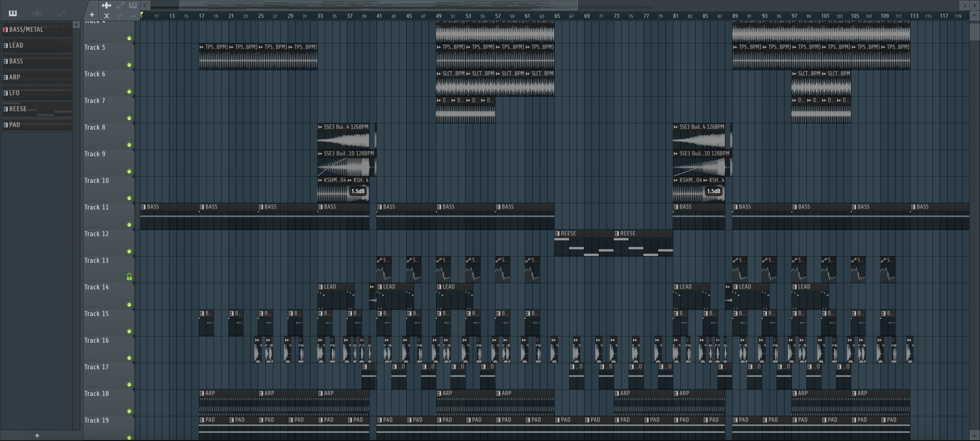
Task: Mute Track 16 with its green light
Action: (129, 358)
